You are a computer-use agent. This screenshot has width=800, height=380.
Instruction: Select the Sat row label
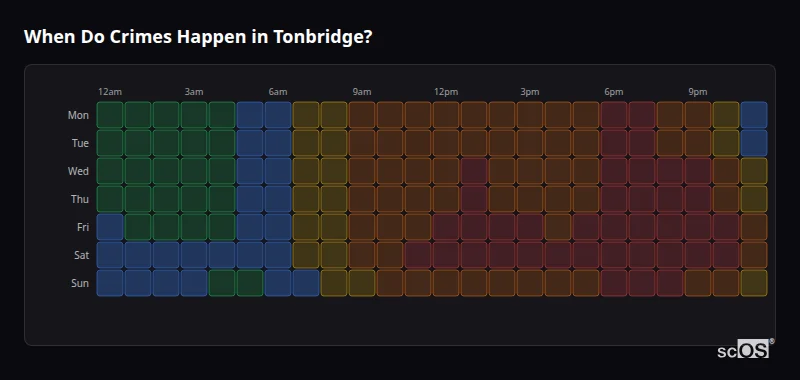click(x=81, y=255)
